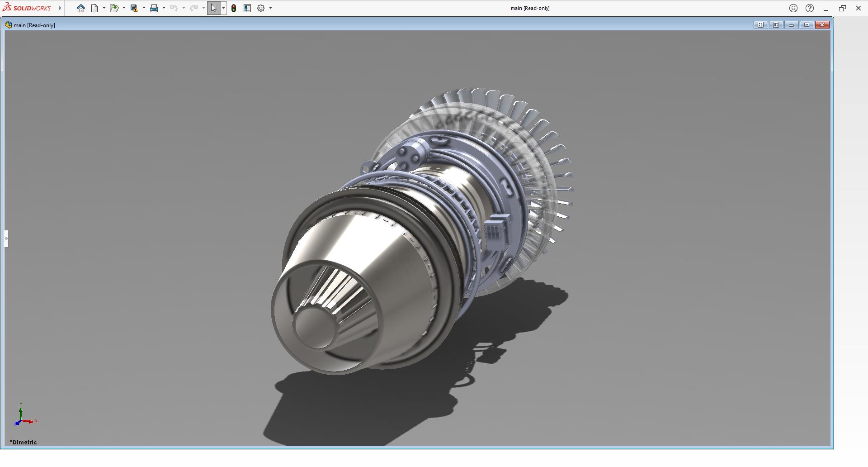The image size is (868, 467).
Task: Click the Open document folder icon
Action: [113, 8]
